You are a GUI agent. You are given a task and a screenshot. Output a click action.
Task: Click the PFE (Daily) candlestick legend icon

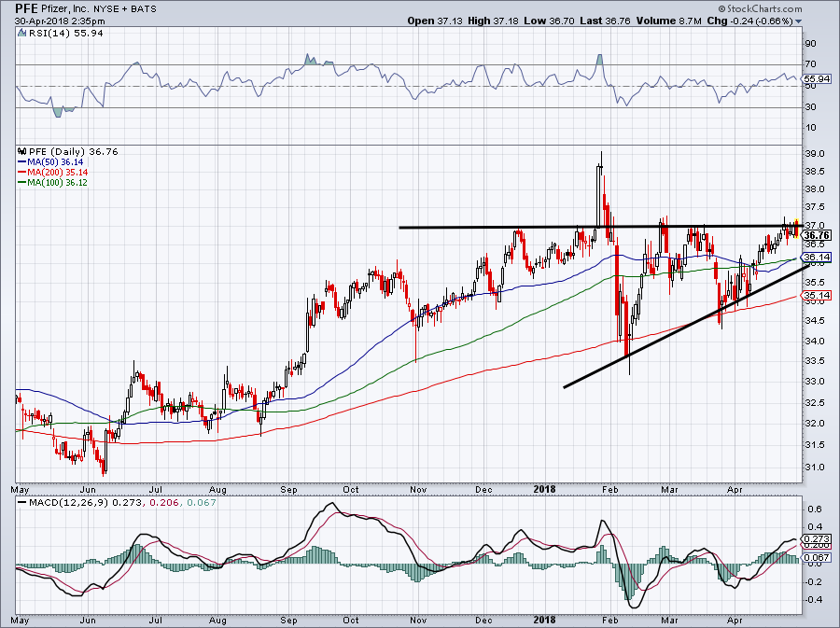[x=22, y=151]
